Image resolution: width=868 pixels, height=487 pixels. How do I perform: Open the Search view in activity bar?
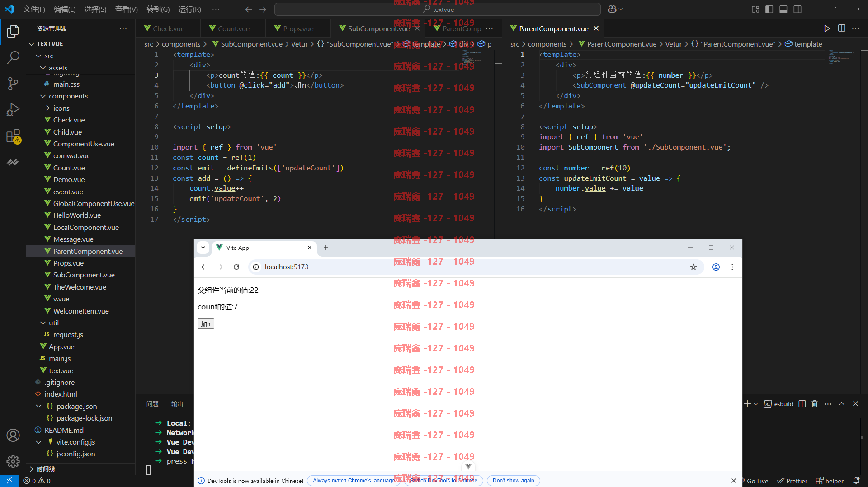13,57
